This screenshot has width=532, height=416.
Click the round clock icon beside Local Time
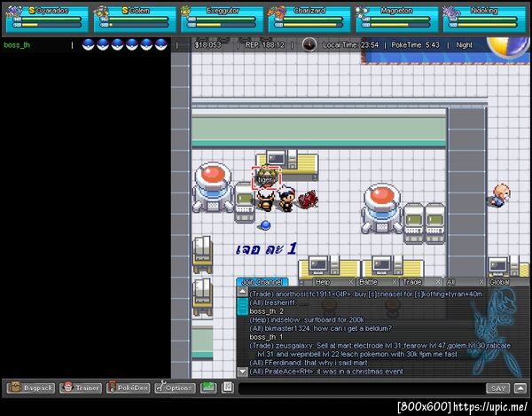[309, 44]
